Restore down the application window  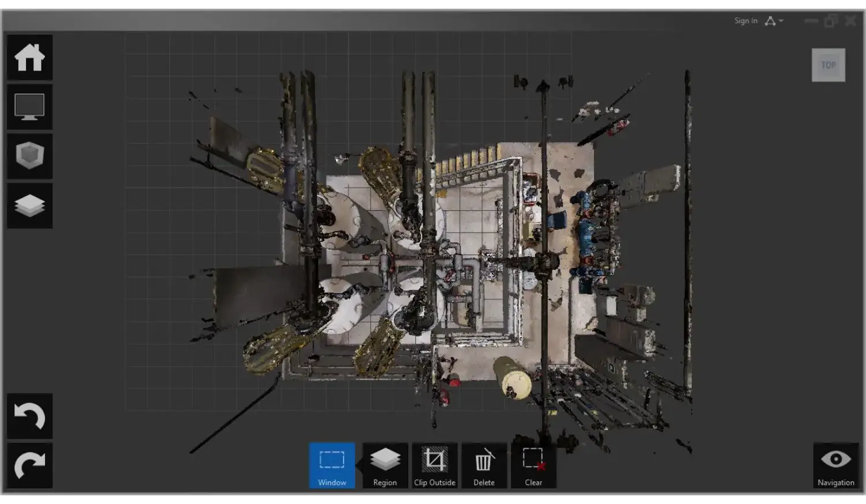point(831,21)
